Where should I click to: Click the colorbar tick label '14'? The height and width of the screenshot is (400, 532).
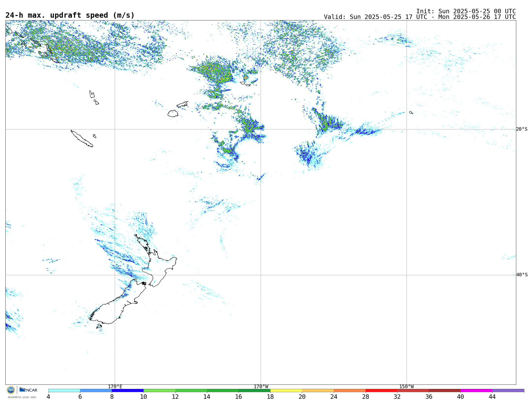[x=207, y=397]
